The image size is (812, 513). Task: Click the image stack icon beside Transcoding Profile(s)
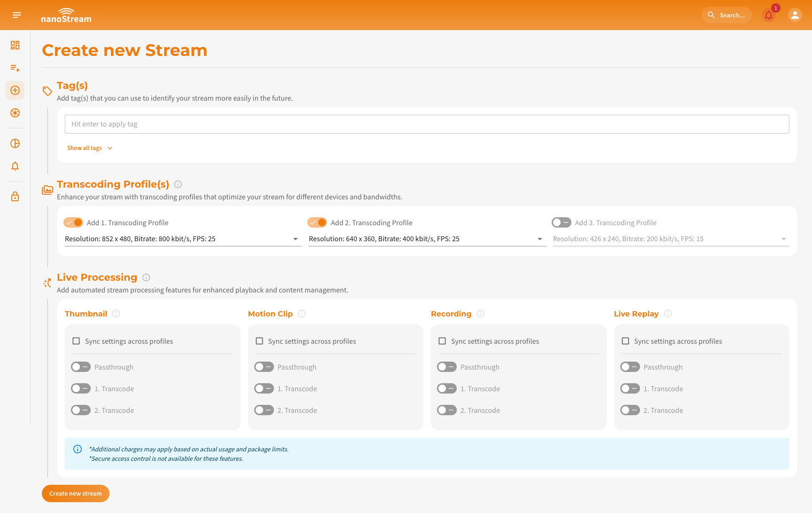click(47, 190)
